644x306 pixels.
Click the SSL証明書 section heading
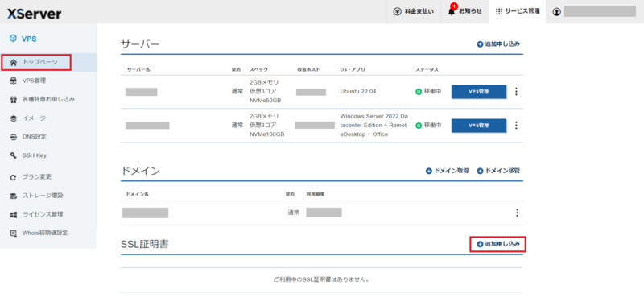[145, 244]
